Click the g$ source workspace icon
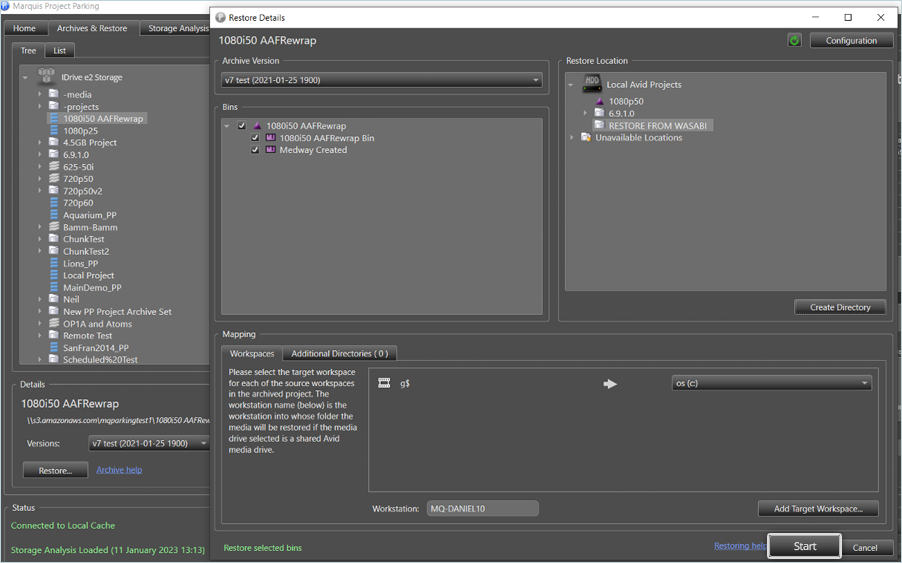Image resolution: width=902 pixels, height=563 pixels. [x=384, y=383]
